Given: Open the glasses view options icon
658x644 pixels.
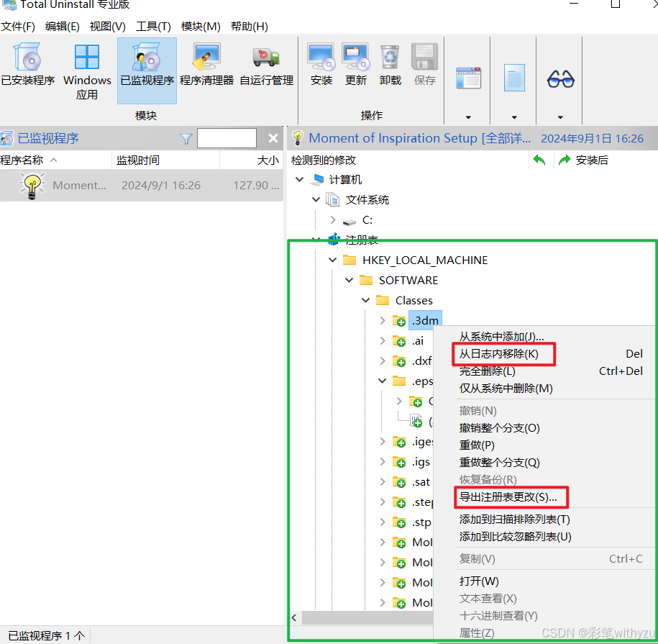Looking at the screenshot, I should tap(560, 78).
